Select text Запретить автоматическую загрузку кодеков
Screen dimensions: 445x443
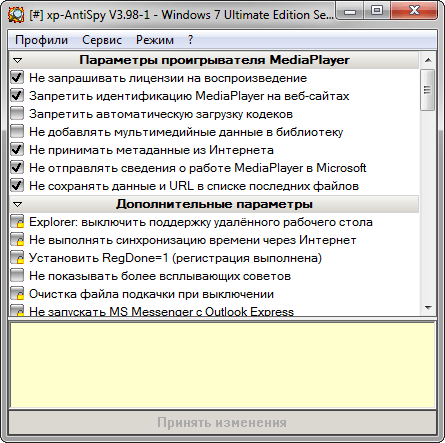coord(161,114)
